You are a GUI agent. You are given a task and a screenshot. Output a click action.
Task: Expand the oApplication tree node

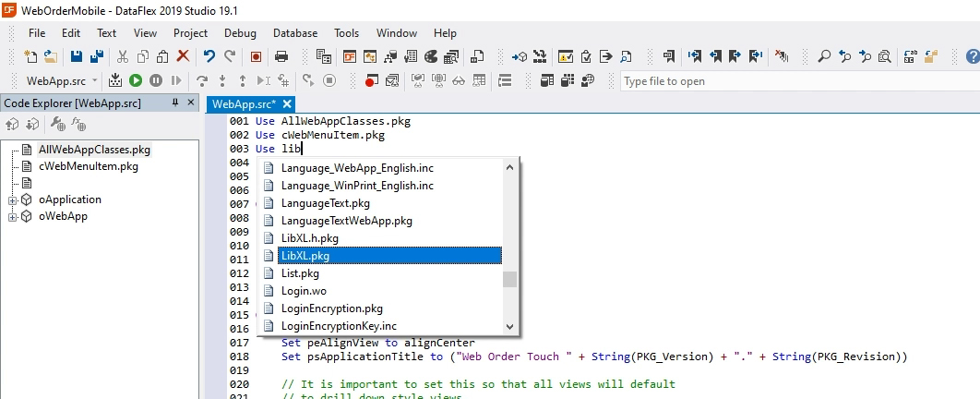[x=13, y=200]
